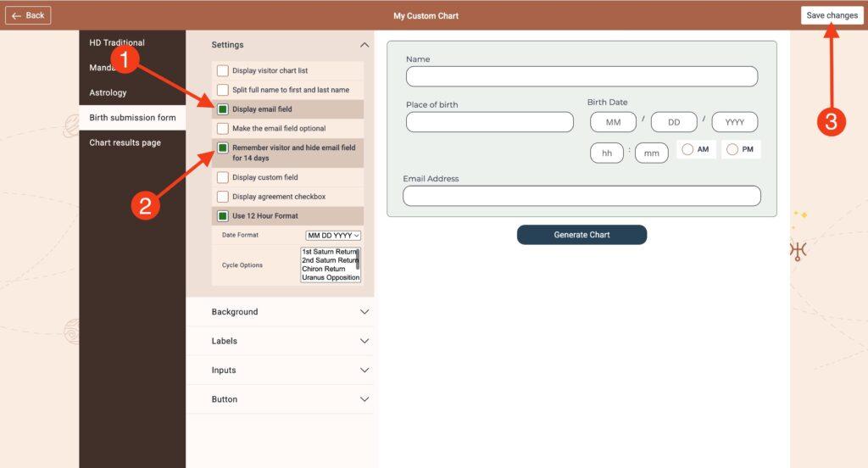Expand the Inputs section
The width and height of the screenshot is (868, 468).
[x=364, y=370]
